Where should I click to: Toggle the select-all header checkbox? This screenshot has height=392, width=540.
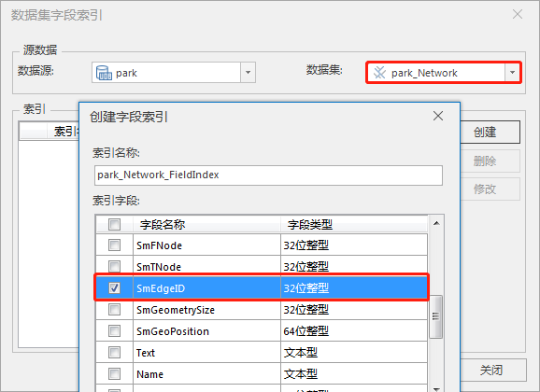point(114,224)
